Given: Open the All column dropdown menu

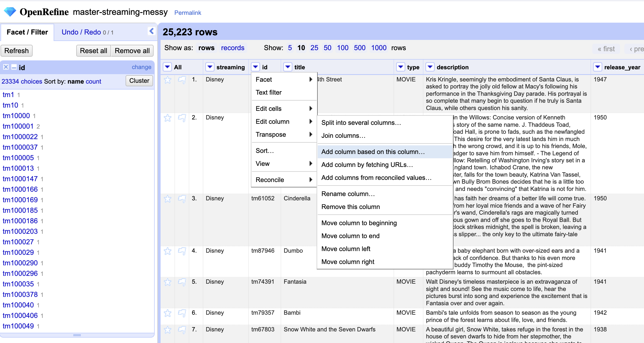Looking at the screenshot, I should [x=167, y=67].
